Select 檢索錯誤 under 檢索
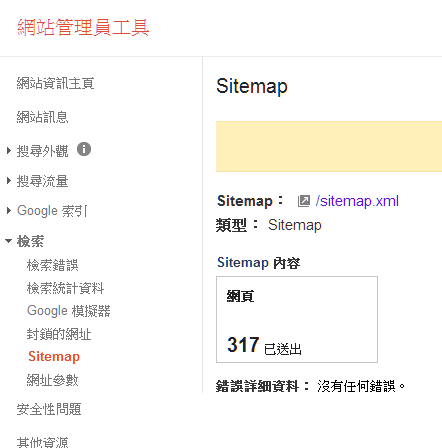The image size is (442, 448). [52, 265]
